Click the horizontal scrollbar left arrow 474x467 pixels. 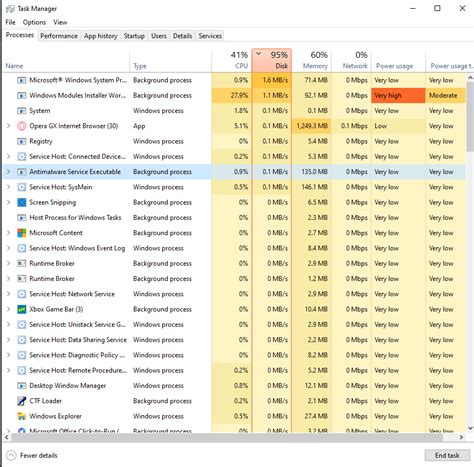point(7,437)
